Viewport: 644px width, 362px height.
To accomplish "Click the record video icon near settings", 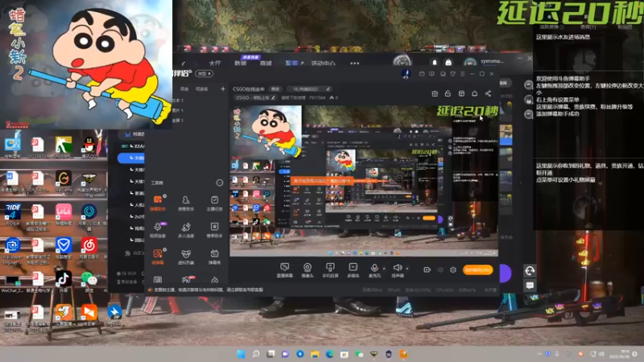I will (427, 269).
